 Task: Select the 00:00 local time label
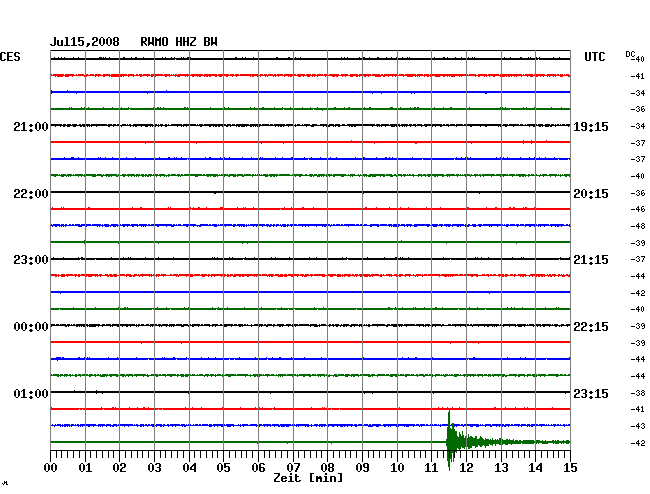(31, 327)
